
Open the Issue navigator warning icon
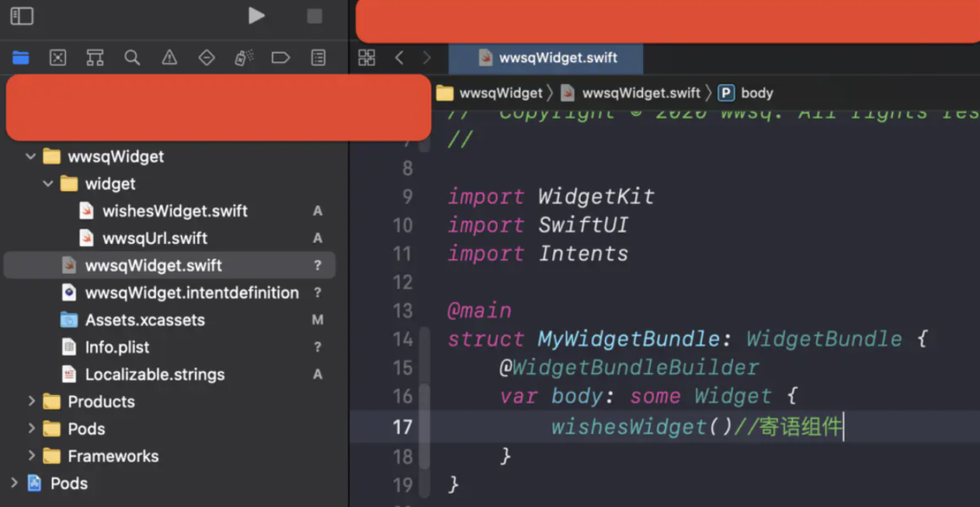click(169, 58)
